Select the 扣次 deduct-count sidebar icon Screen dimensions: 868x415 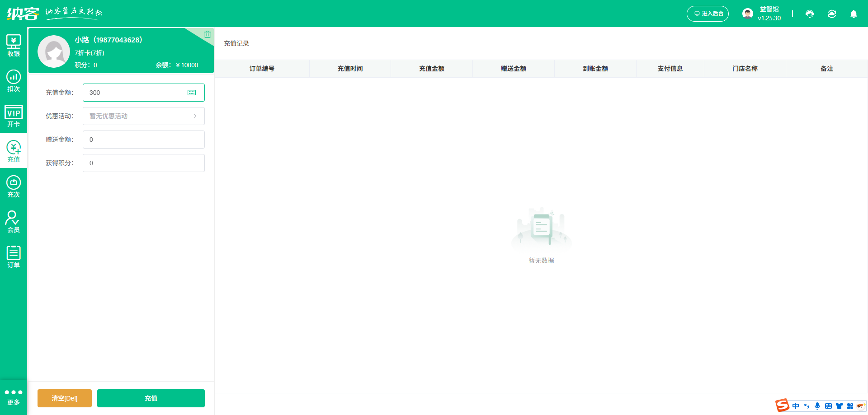pyautogui.click(x=14, y=81)
